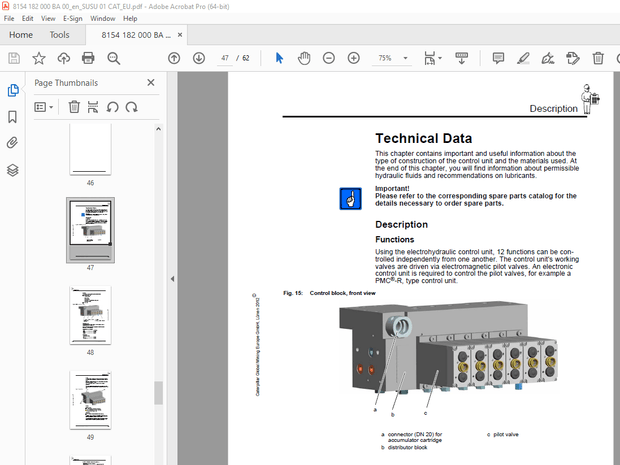Click the 'Functions' subheading text
The height and width of the screenshot is (465, 620).
[x=395, y=239]
